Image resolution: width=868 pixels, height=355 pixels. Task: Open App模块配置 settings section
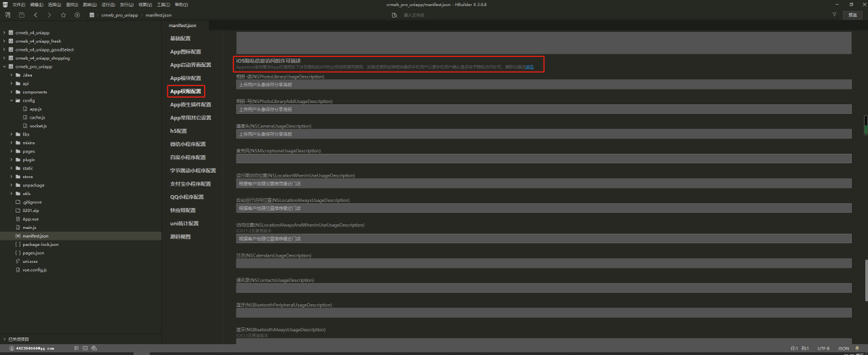point(186,78)
